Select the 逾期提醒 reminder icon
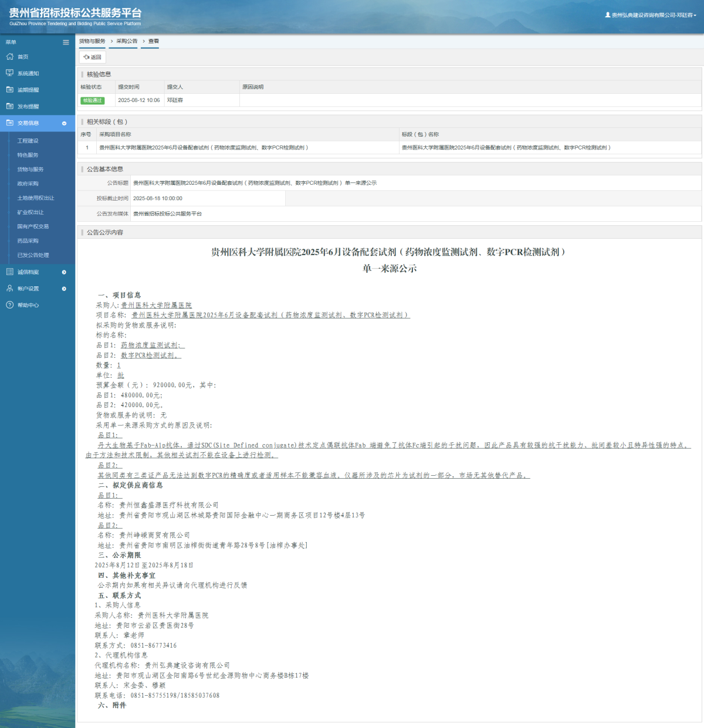 point(9,89)
